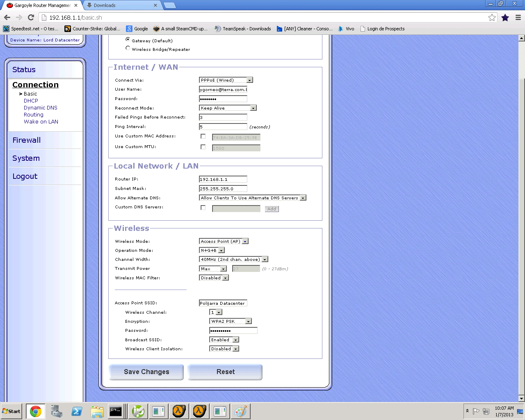Open Speedtest.net bookmark
This screenshot has height=420, width=525.
(x=31, y=29)
